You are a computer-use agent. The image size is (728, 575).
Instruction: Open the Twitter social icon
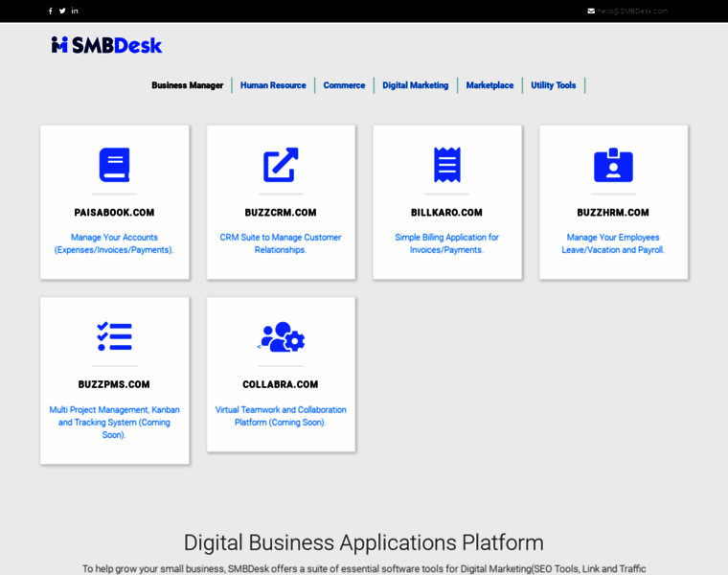click(x=62, y=11)
